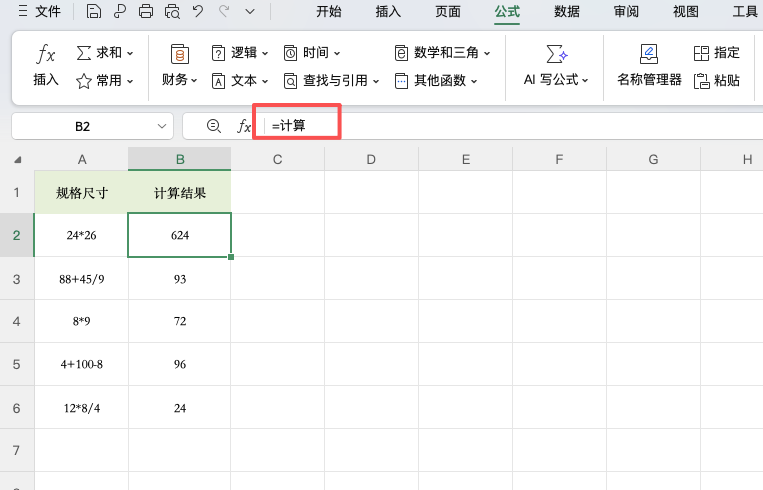Click the fx icon in formula bar

point(244,127)
